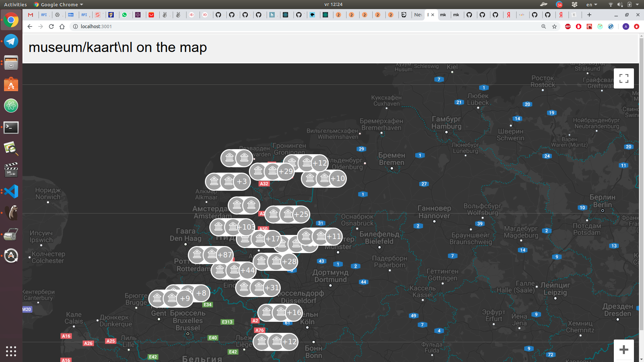644x362 pixels.
Task: Zoom in using plus map button
Action: click(624, 350)
